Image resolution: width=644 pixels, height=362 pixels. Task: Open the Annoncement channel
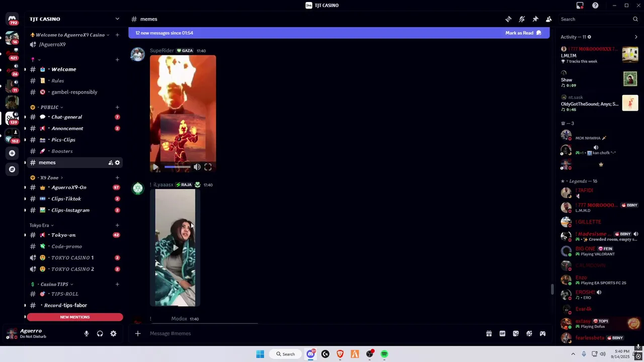click(74, 129)
